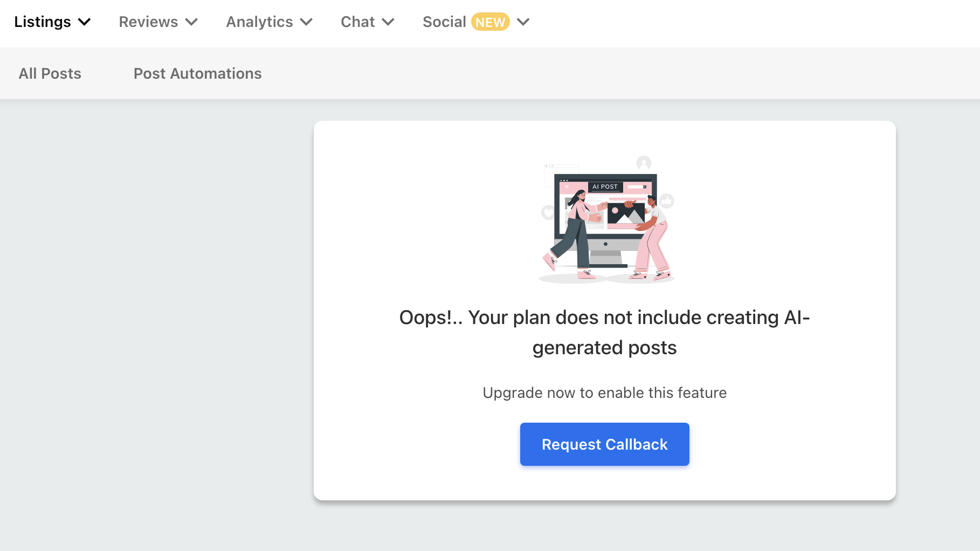Viewport: 980px width, 551px height.
Task: Click the landscape image icon on monitor
Action: [626, 213]
